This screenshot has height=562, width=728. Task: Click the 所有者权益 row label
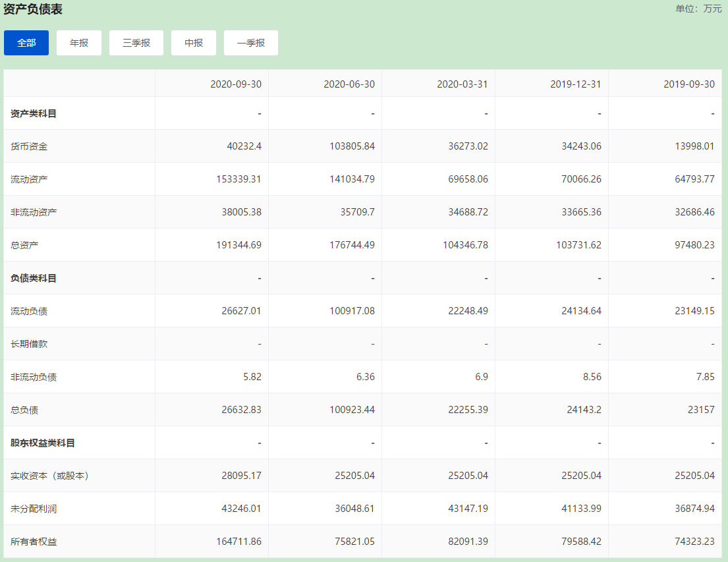[34, 542]
